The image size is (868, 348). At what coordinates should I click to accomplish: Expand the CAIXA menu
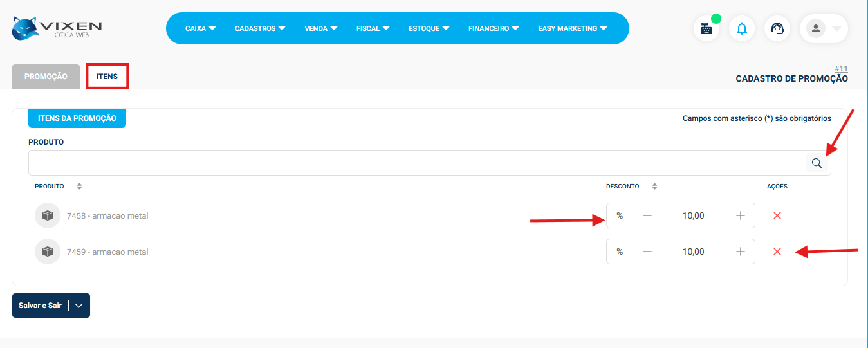pos(200,28)
